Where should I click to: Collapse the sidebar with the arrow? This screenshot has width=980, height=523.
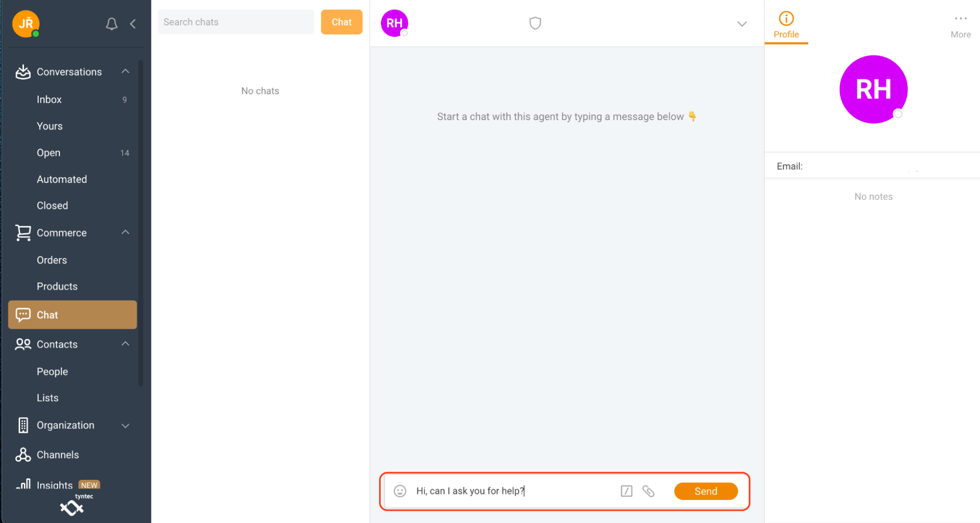[133, 24]
